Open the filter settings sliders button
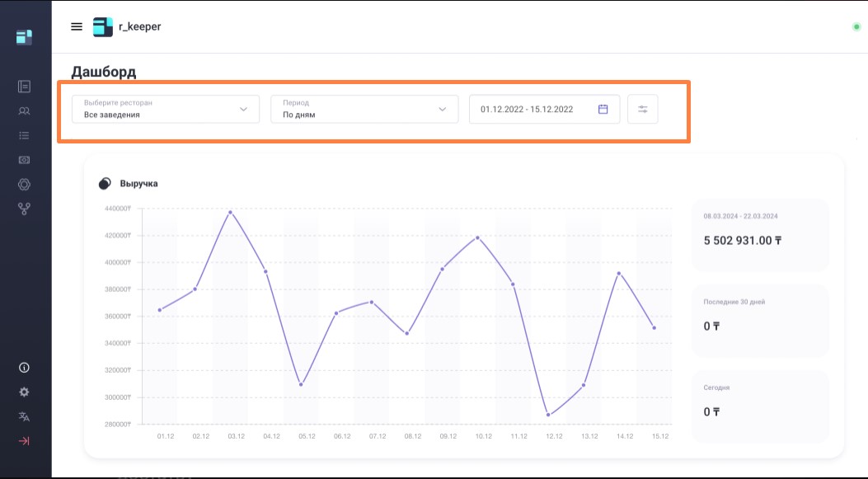 point(643,110)
